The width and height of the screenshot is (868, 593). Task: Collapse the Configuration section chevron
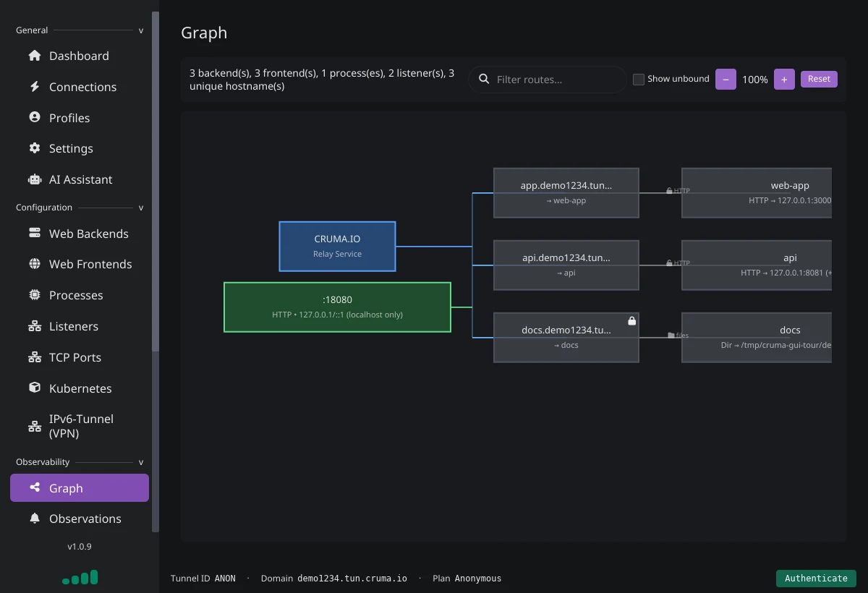[141, 208]
